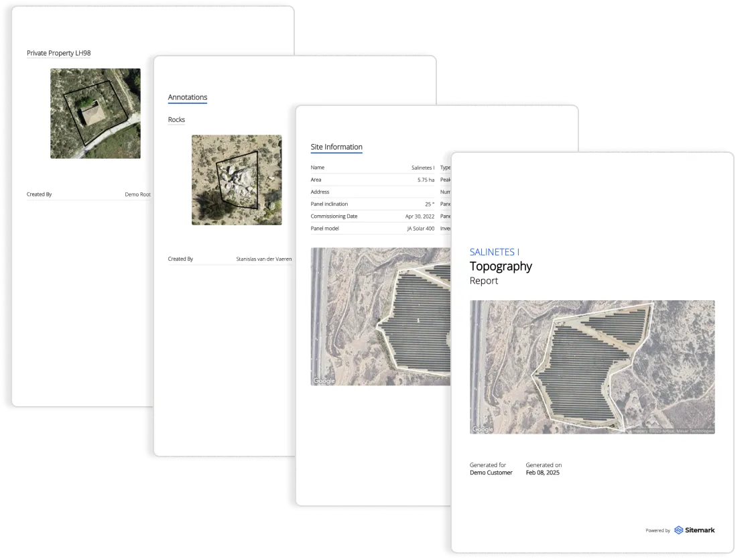Select the Area row label

pyautogui.click(x=316, y=180)
